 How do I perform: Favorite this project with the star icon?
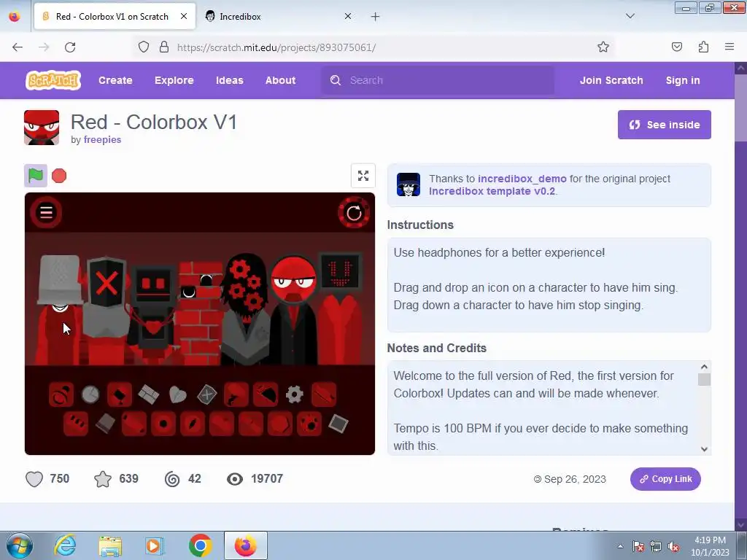(x=103, y=478)
